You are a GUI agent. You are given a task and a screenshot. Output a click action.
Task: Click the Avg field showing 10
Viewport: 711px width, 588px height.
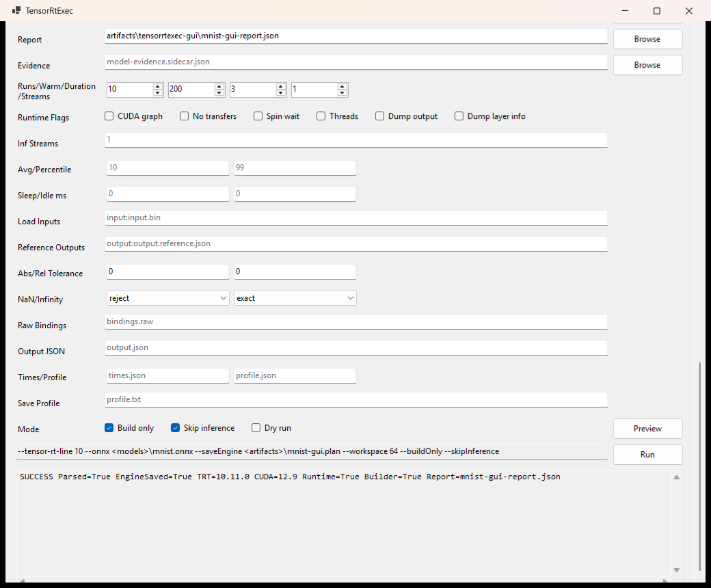click(167, 168)
